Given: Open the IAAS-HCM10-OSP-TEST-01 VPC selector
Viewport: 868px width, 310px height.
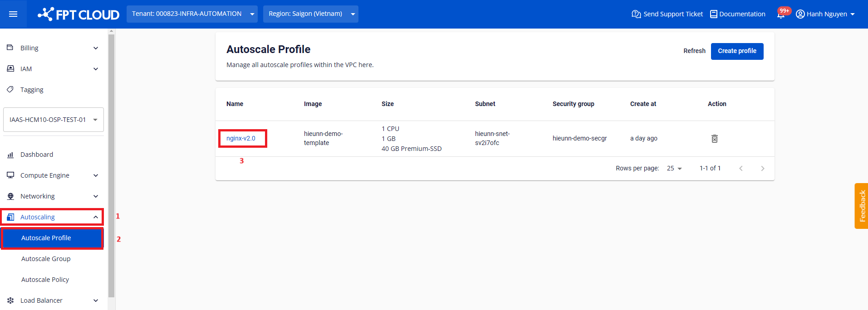Looking at the screenshot, I should tap(54, 120).
